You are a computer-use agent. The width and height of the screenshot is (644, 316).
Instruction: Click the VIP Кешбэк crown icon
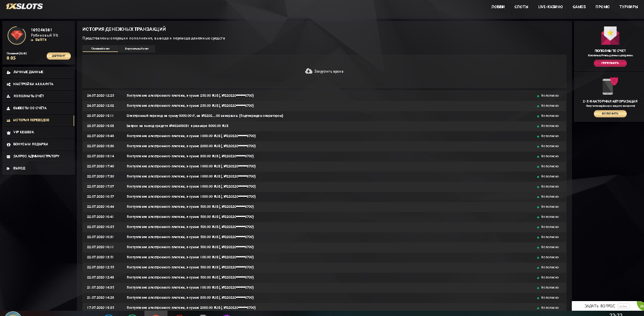tap(9, 132)
